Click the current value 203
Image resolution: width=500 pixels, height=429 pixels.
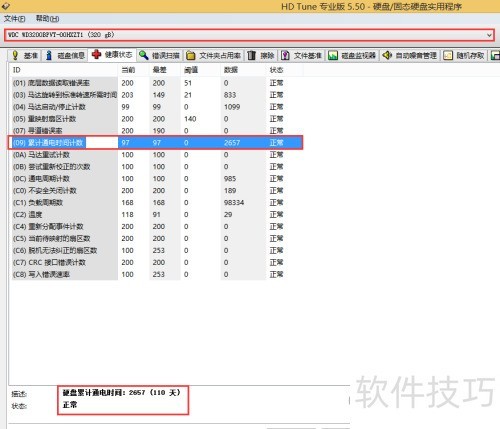pos(127,95)
